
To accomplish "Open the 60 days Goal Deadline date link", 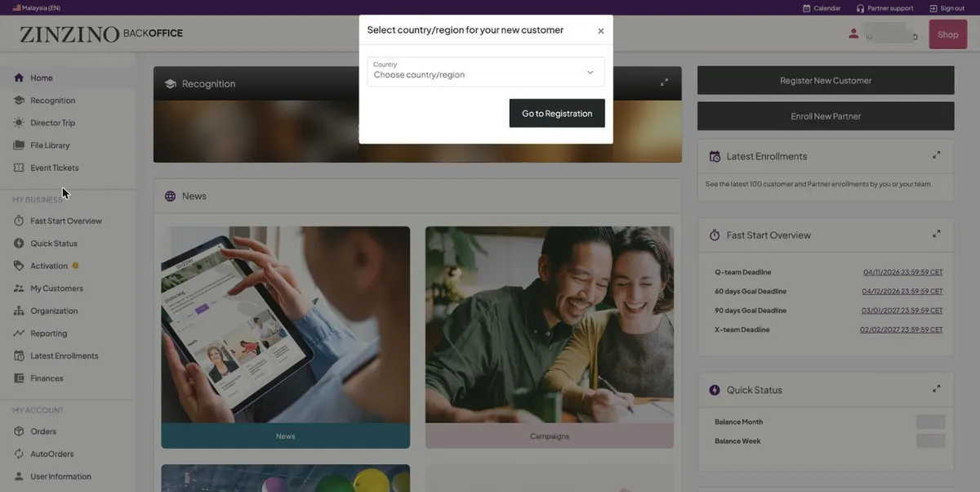I will pyautogui.click(x=902, y=292).
